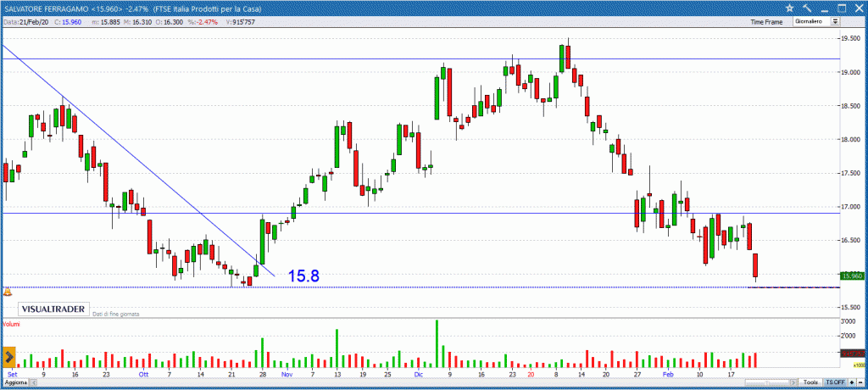
Task: Click the star favorites icon in the title bar
Action: coord(789,8)
